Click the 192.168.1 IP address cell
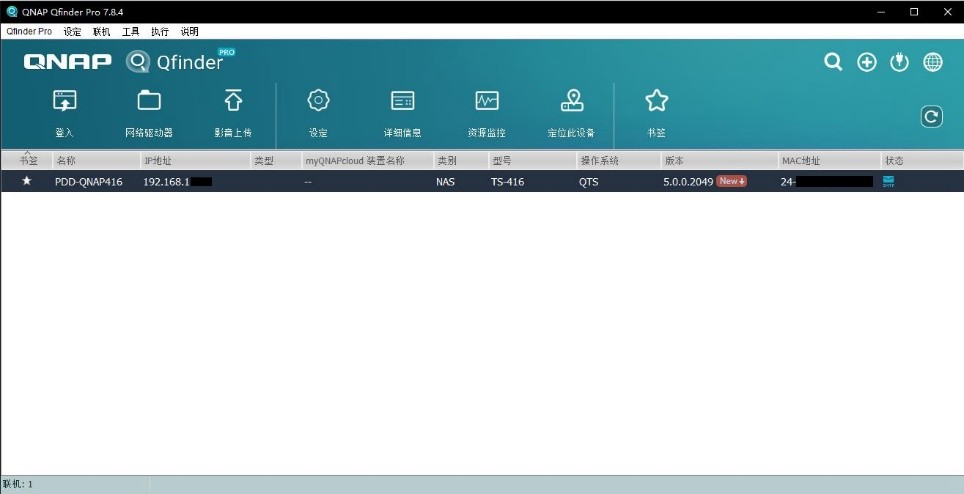964x494 pixels. click(x=177, y=182)
